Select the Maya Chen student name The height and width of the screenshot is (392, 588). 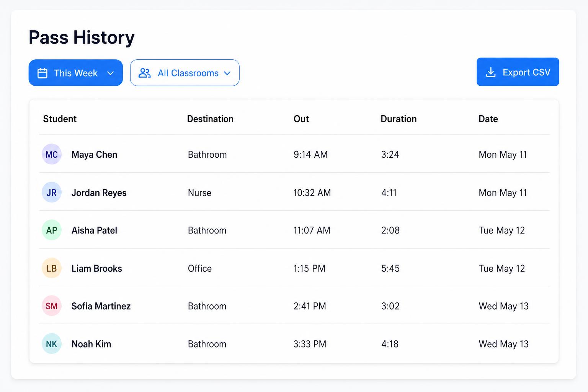[94, 155]
